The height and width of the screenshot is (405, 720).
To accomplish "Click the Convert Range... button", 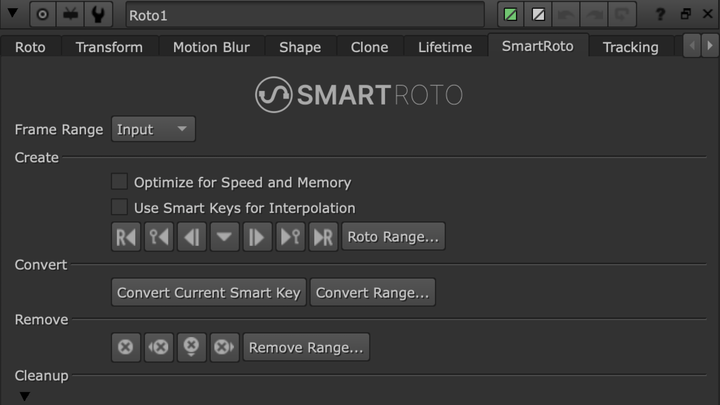I will click(372, 292).
